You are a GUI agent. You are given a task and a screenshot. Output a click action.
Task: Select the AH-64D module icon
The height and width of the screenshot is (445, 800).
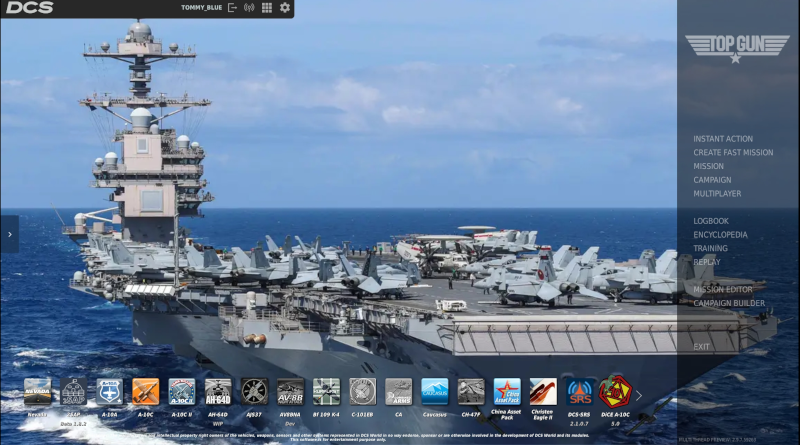(x=218, y=391)
